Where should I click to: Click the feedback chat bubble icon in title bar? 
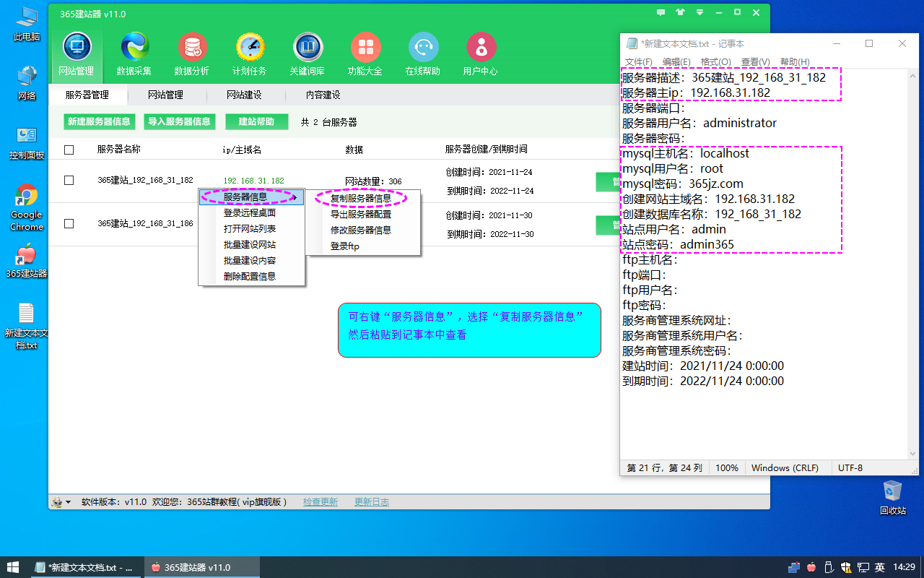pyautogui.click(x=661, y=12)
